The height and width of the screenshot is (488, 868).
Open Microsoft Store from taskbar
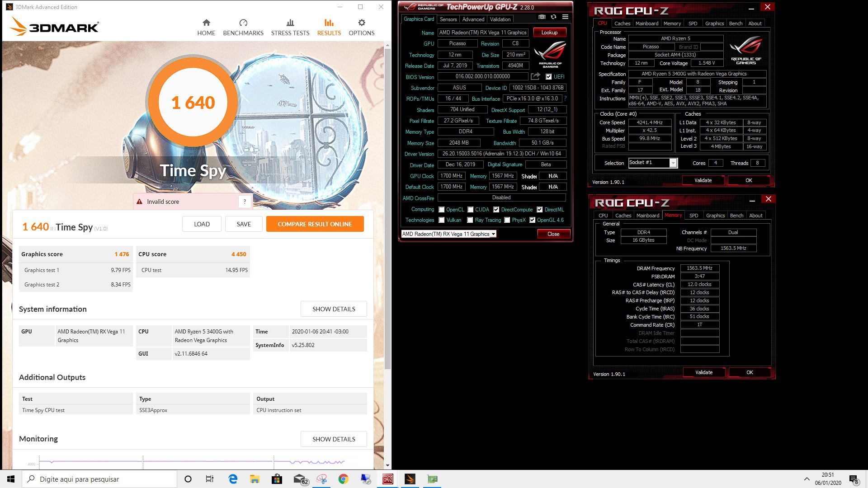coord(277,479)
